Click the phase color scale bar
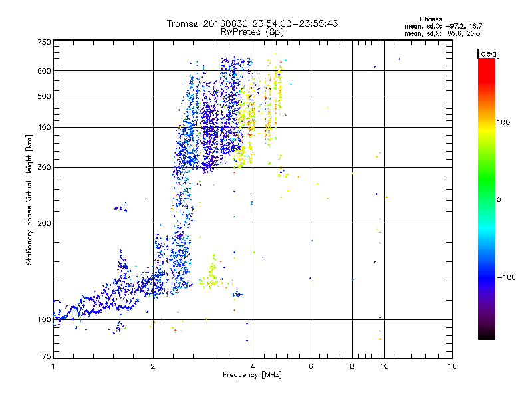Viewport: 532px width, 399px height. point(487,199)
